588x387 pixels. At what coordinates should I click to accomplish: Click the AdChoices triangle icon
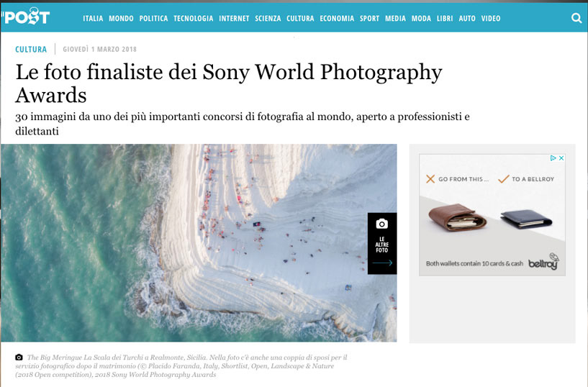[x=553, y=158]
